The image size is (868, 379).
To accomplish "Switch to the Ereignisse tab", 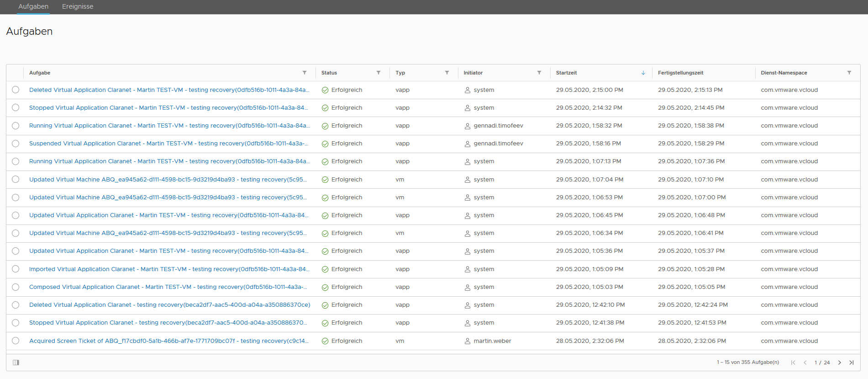I will tap(78, 6).
